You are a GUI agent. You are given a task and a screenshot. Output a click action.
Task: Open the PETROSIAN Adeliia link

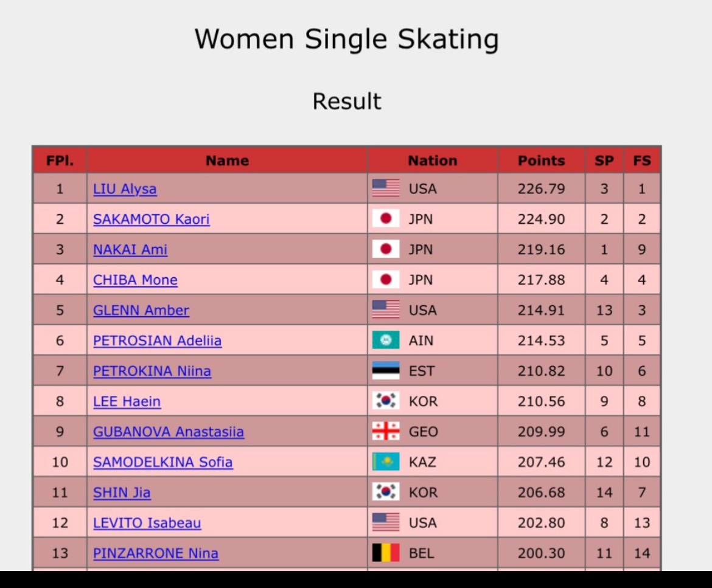(x=157, y=341)
